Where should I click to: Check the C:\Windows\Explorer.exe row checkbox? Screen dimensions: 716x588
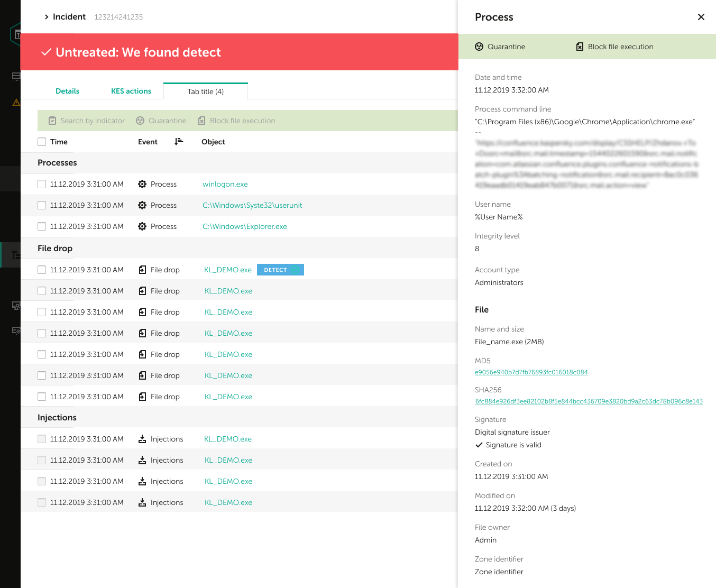42,226
